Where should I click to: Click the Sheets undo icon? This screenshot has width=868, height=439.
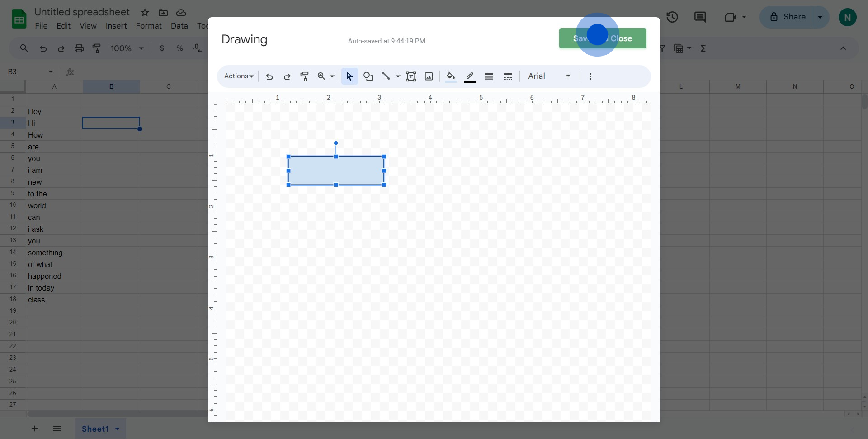(43, 48)
